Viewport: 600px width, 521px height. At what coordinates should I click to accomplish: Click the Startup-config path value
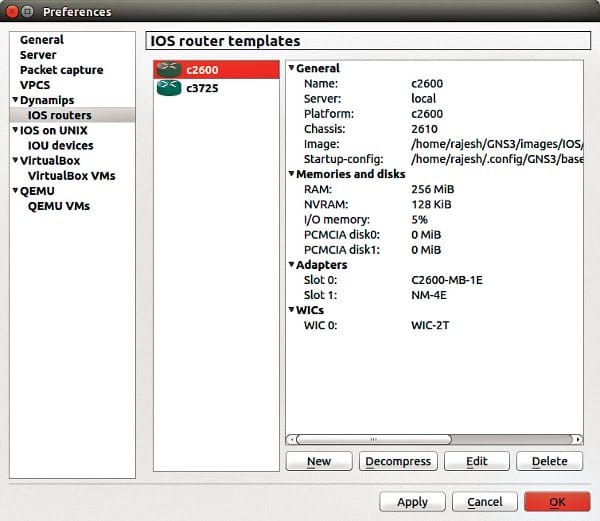tap(497, 159)
